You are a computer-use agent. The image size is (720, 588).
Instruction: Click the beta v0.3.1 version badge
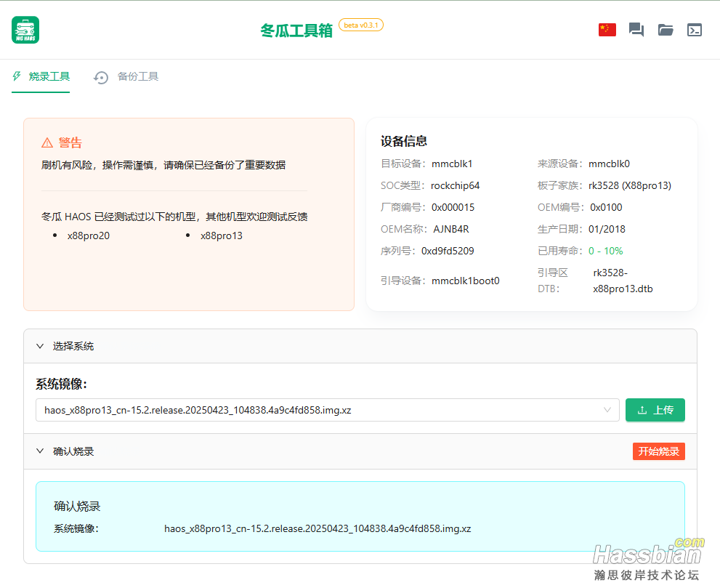tap(361, 25)
